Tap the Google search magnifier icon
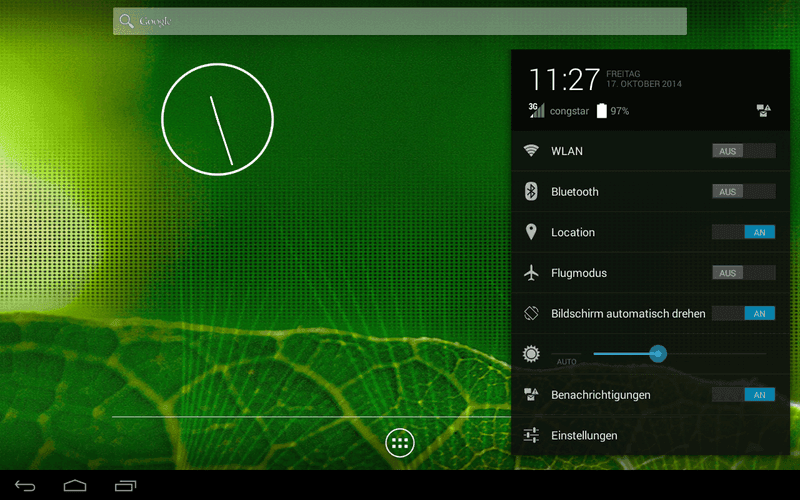This screenshot has width=800, height=500. coord(126,21)
